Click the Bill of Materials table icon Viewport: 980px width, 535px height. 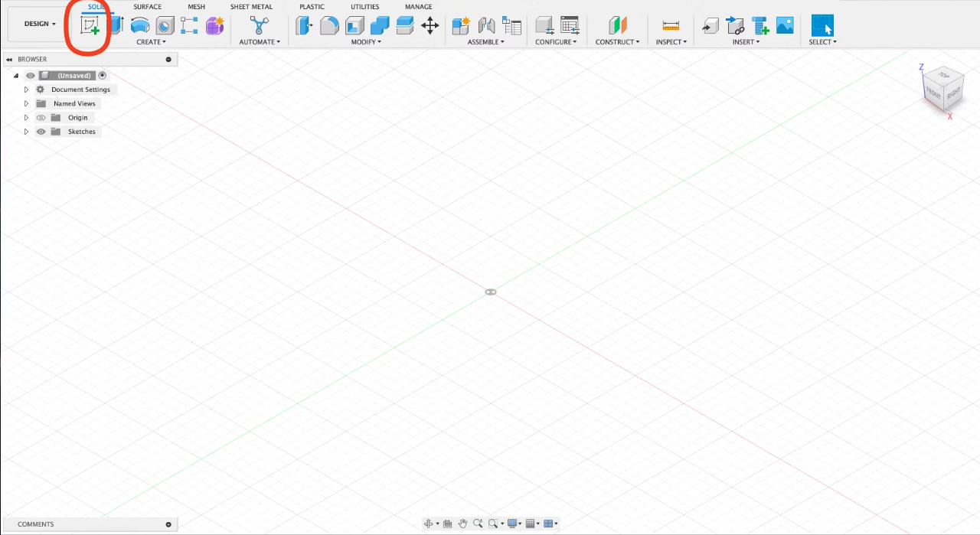pos(511,25)
